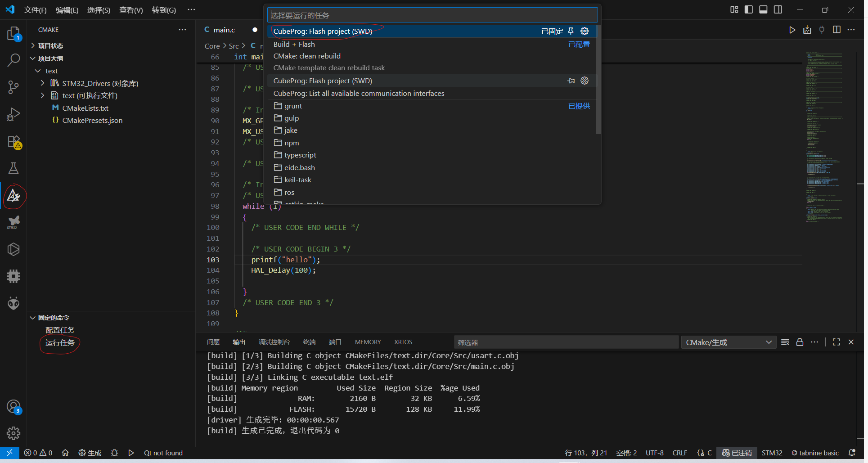Viewport: 868px width, 463px height.
Task: Open the Source Control view
Action: pos(13,87)
